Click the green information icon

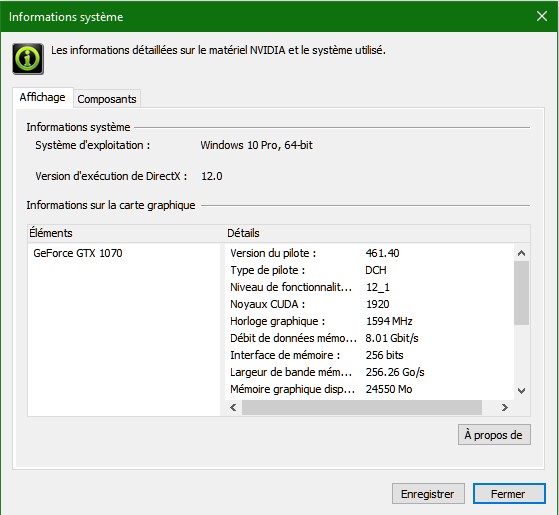pyautogui.click(x=28, y=59)
